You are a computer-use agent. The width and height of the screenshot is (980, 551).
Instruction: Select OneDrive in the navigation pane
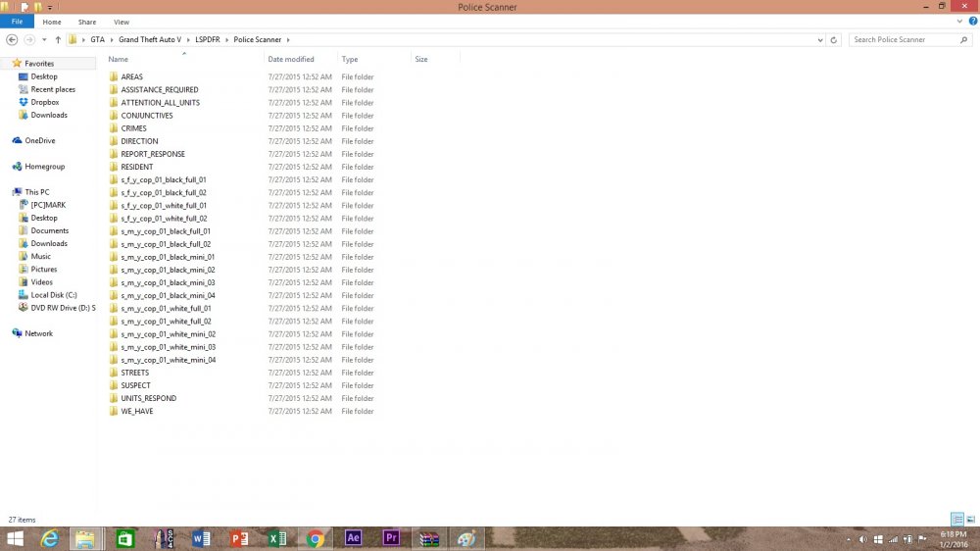(x=39, y=141)
